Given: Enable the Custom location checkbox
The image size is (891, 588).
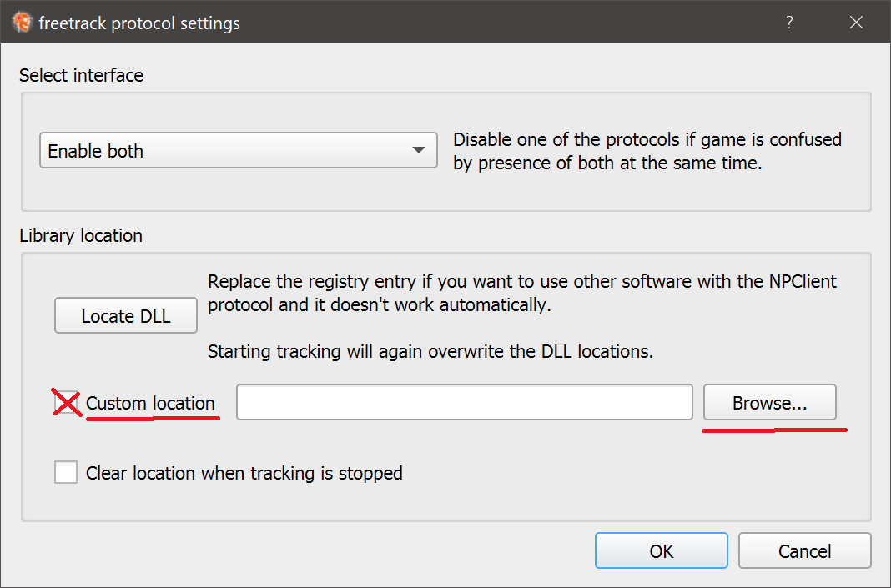Looking at the screenshot, I should click(x=66, y=401).
